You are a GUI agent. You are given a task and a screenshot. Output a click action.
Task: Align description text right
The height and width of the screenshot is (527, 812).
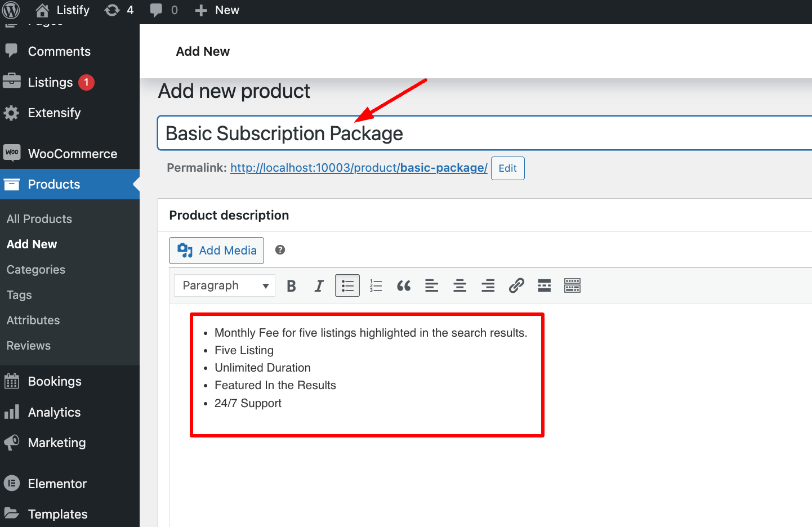point(488,285)
